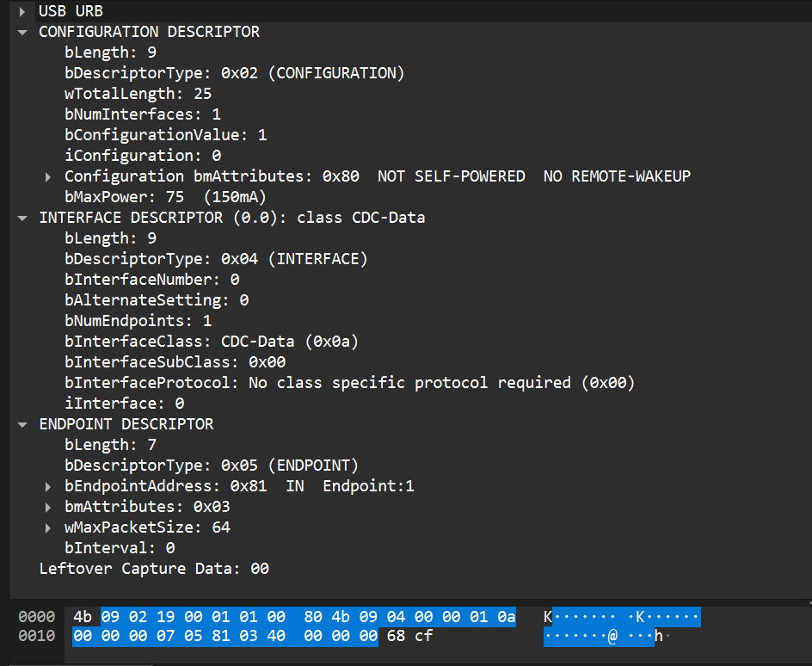Collapse the CONFIGURATION DESCRIPTOR section
Image resolution: width=812 pixels, height=666 pixels.
22,32
